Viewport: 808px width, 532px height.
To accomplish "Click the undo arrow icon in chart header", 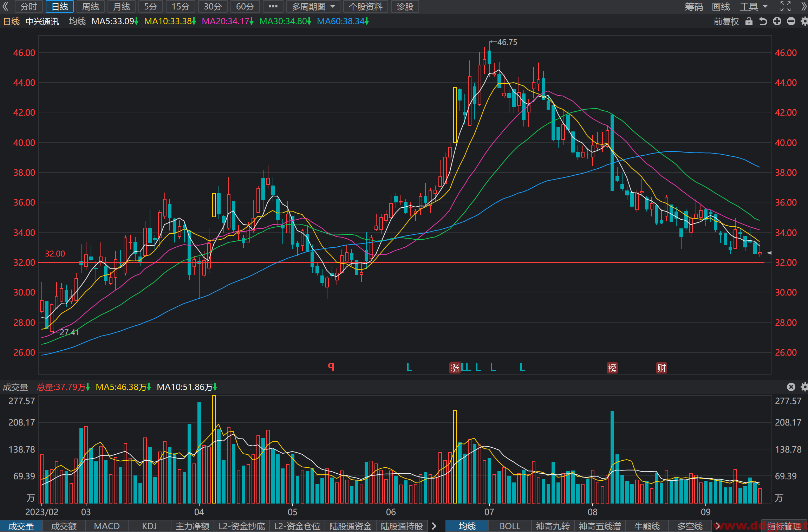I will pyautogui.click(x=763, y=21).
